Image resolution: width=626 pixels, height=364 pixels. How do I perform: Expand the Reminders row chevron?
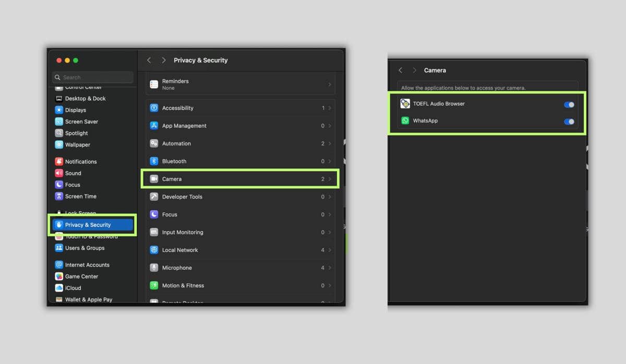[x=330, y=84]
